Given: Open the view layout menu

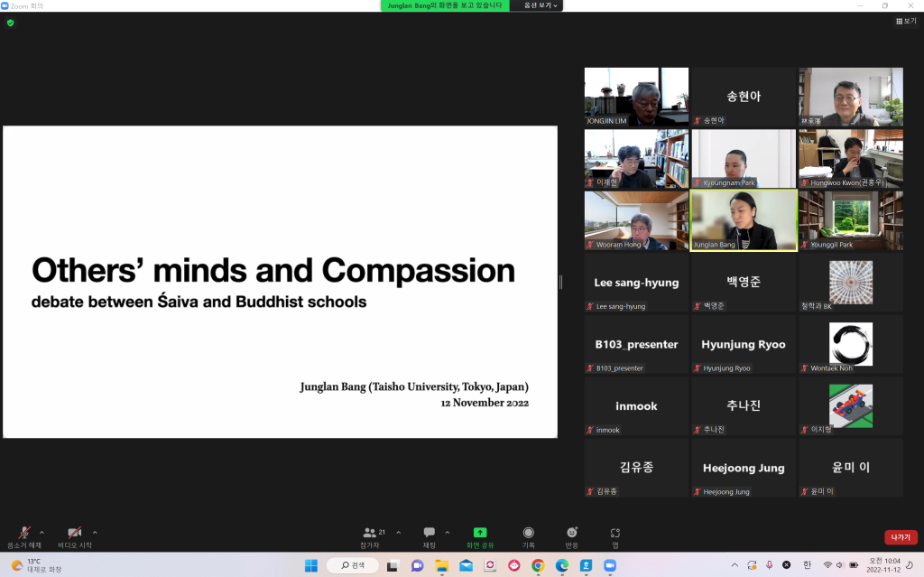Looking at the screenshot, I should coord(905,21).
